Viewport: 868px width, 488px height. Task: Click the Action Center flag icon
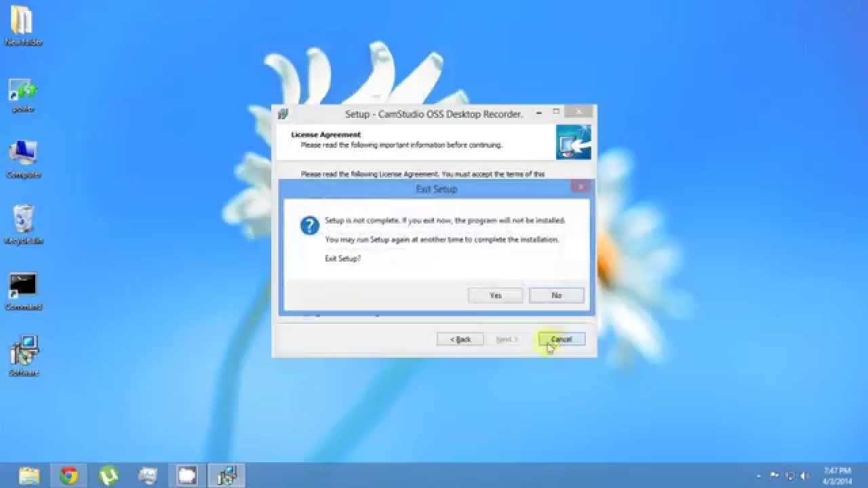(774, 476)
